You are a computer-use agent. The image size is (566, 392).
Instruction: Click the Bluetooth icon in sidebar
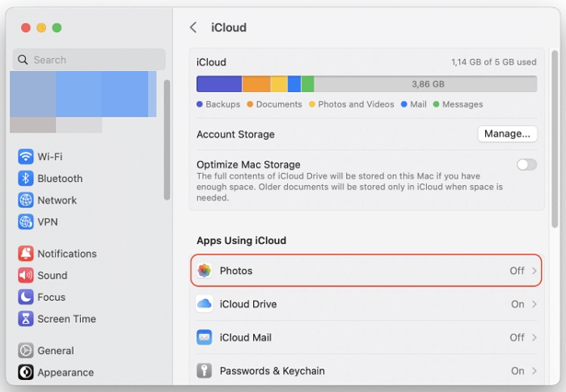point(26,179)
